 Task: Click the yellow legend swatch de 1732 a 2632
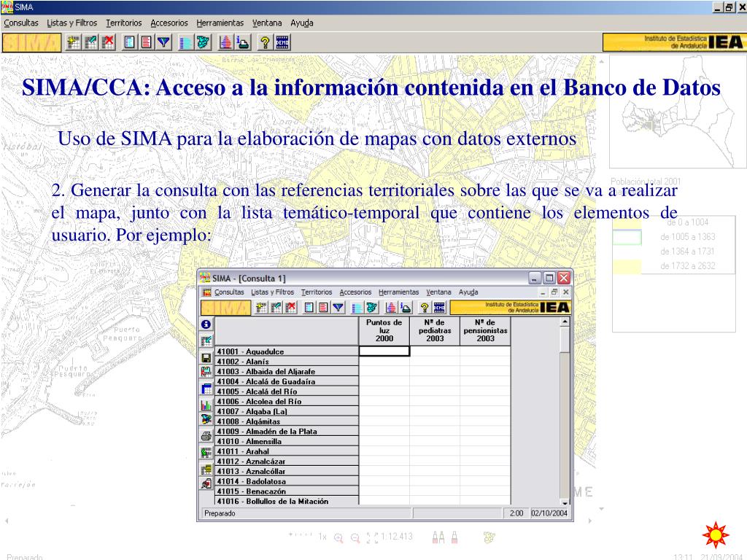627,266
